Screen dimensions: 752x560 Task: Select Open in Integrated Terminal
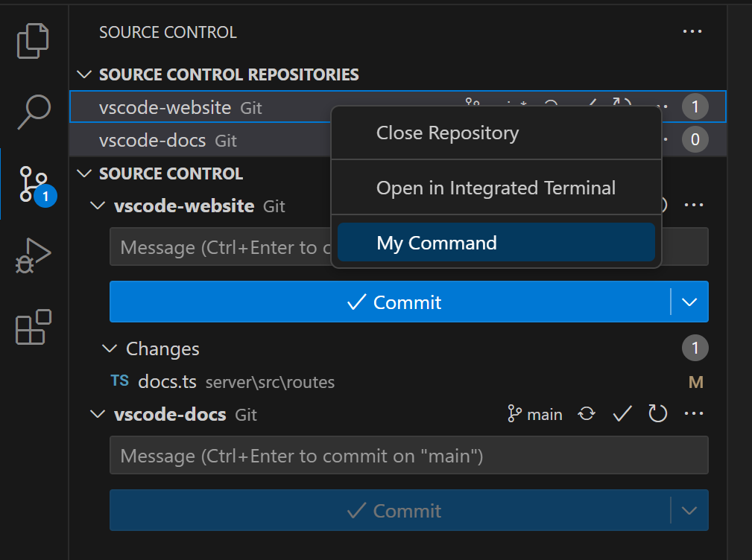496,188
